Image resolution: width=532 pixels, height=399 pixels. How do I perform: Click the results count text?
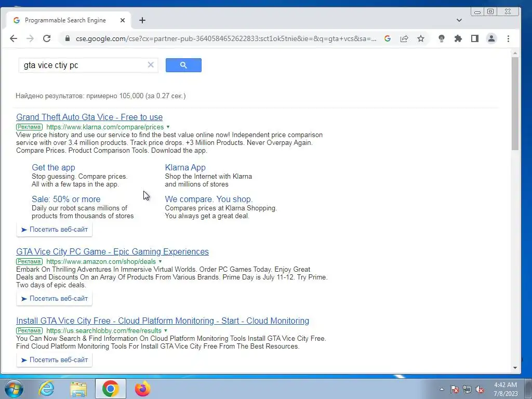[101, 96]
